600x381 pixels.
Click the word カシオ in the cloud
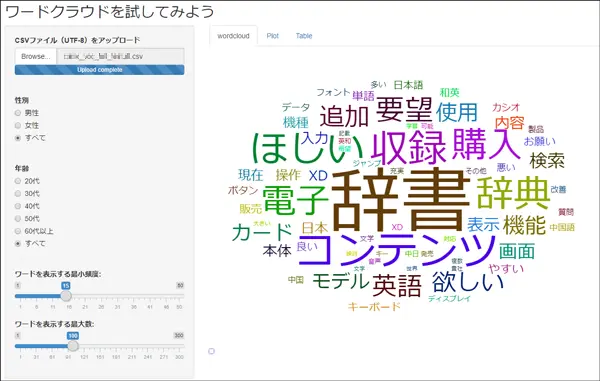tap(506, 107)
